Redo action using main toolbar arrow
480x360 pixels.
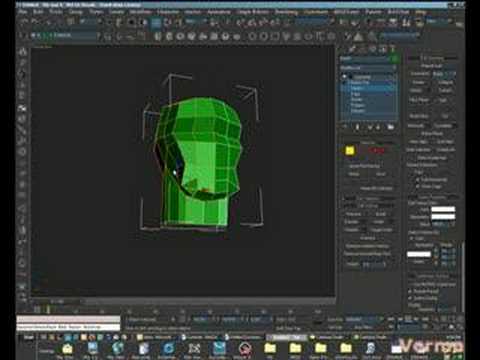coord(35,22)
